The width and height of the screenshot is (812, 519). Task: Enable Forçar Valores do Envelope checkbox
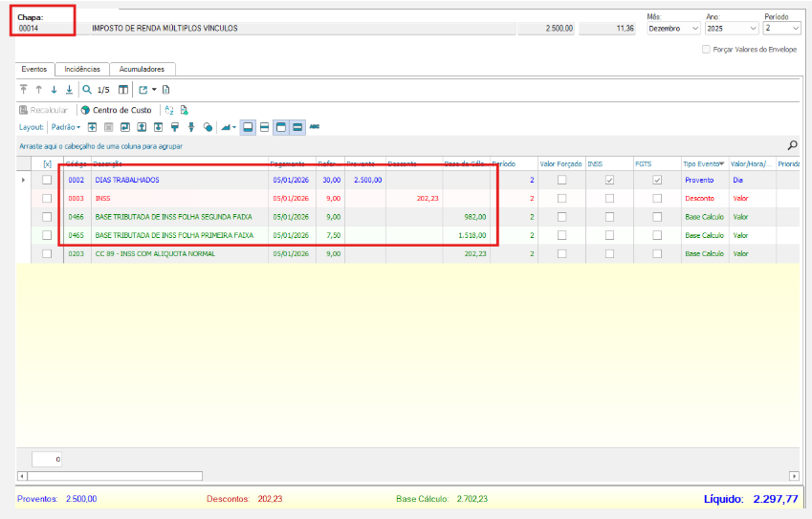(x=706, y=49)
